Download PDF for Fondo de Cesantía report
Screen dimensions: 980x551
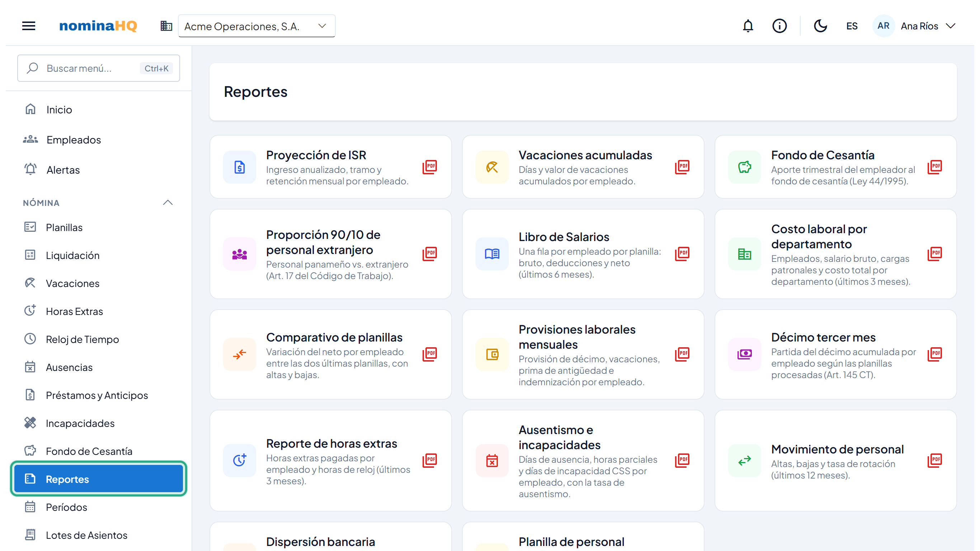point(935,167)
